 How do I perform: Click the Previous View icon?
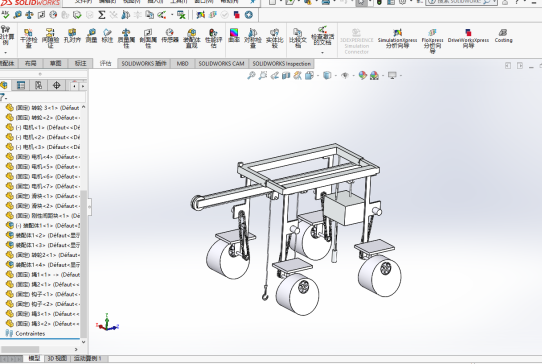[x=275, y=75]
